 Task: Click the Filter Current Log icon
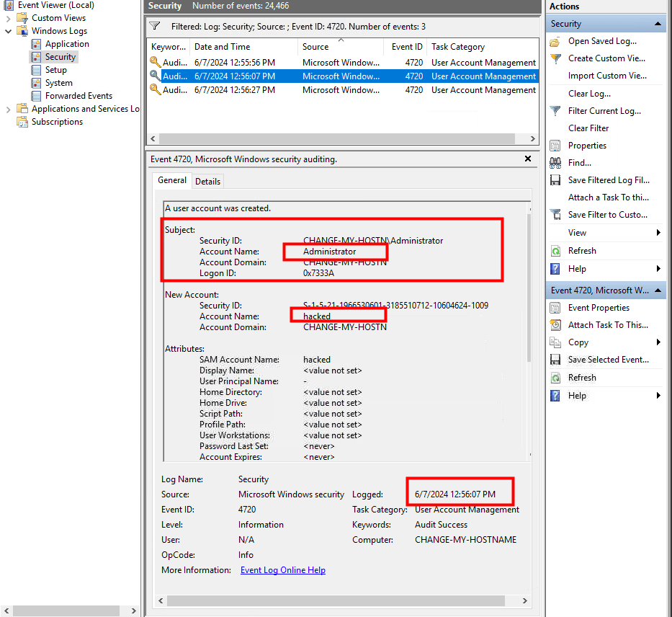tap(555, 111)
